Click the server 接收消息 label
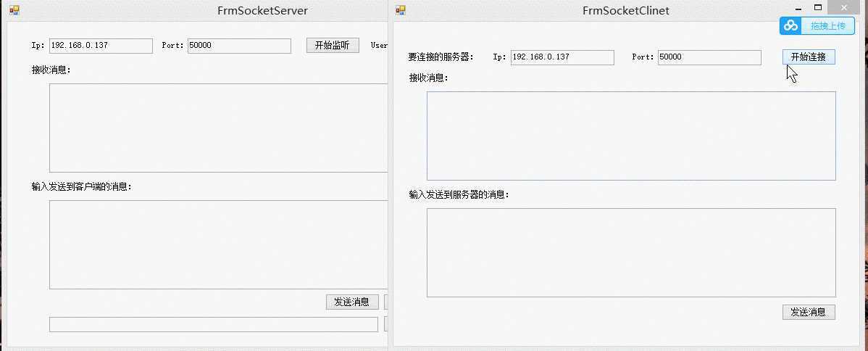868x351 pixels. tap(51, 70)
